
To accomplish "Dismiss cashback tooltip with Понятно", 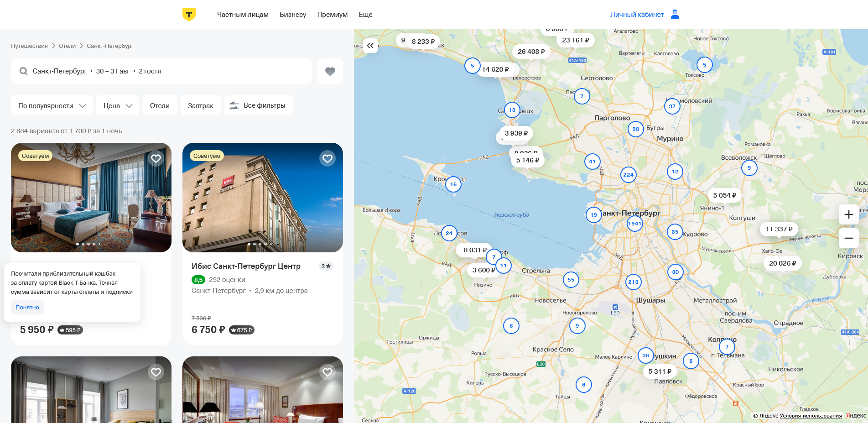I will tap(27, 307).
